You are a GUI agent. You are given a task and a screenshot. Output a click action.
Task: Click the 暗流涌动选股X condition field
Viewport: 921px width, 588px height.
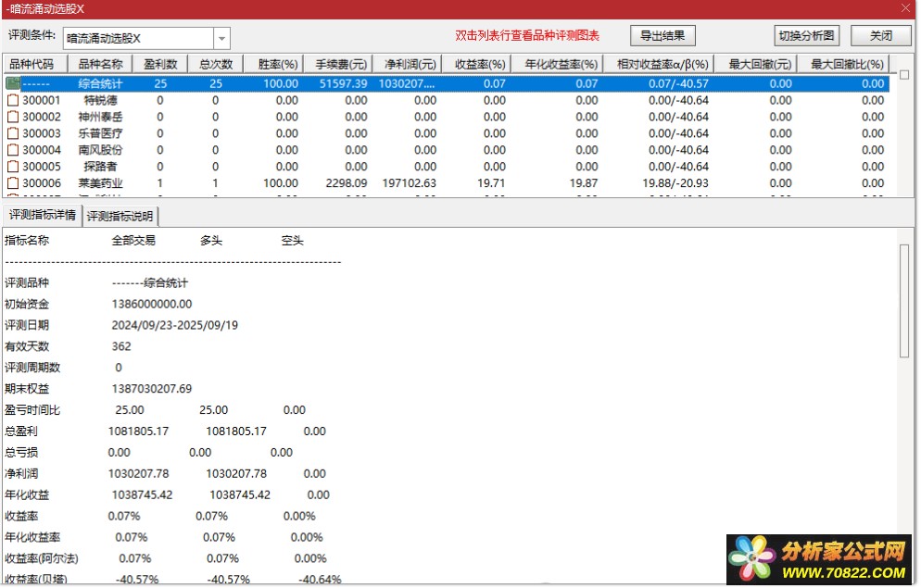click(139, 39)
